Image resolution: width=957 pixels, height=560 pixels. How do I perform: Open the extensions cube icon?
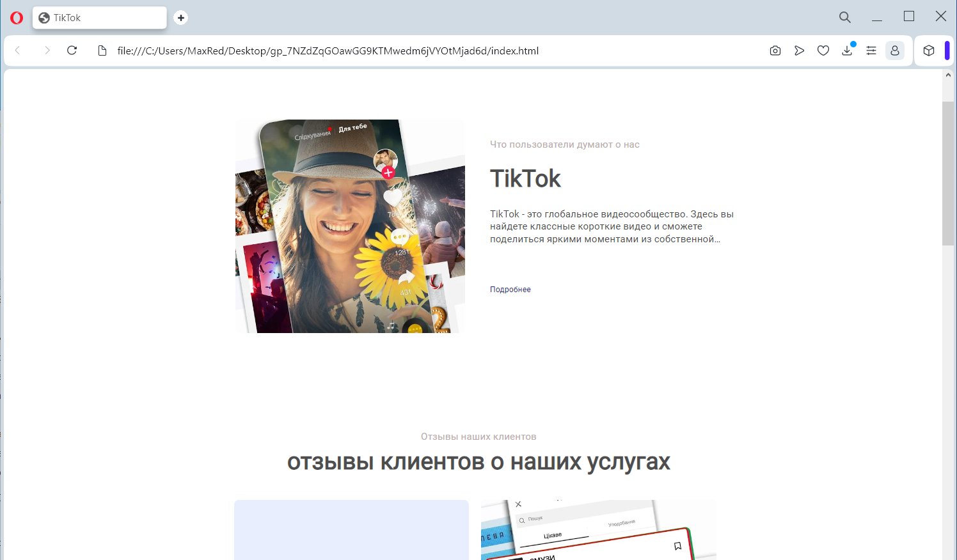(929, 51)
